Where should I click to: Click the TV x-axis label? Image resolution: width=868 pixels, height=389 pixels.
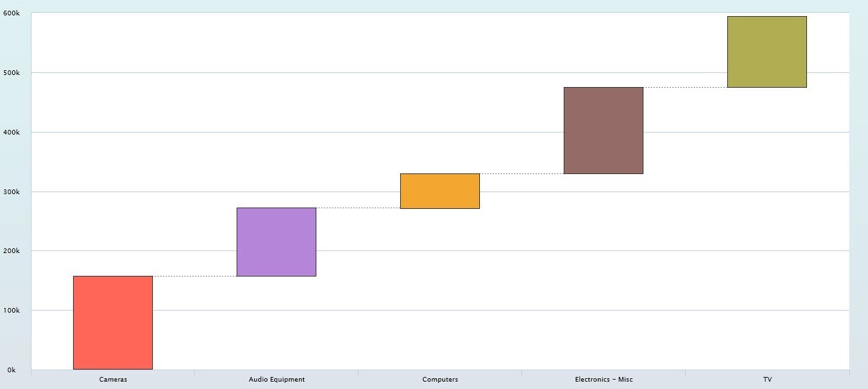click(767, 380)
